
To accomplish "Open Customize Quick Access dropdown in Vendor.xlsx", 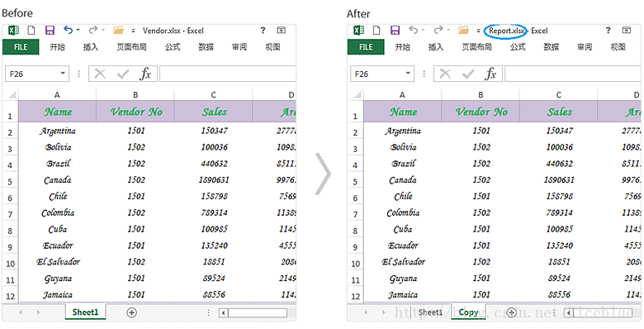I will coord(133,31).
